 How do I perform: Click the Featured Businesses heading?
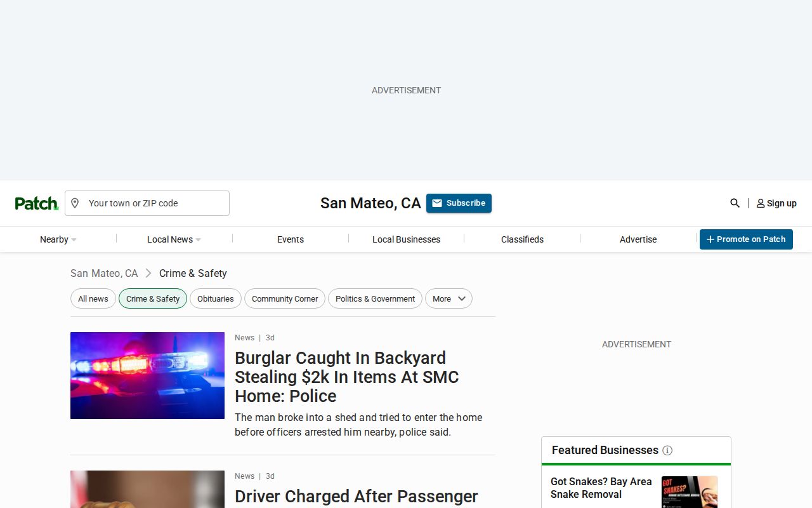[605, 450]
